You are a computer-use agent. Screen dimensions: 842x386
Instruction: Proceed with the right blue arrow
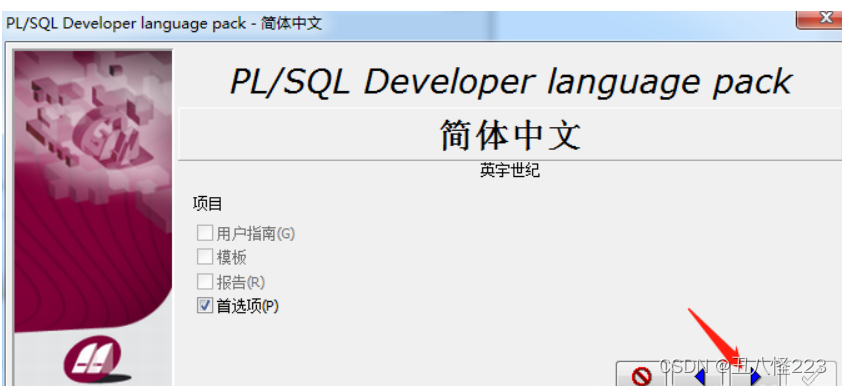coord(754,375)
